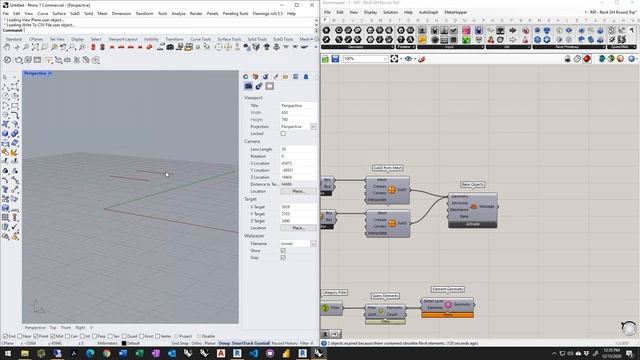Click the Lens Length value field
Viewport: 640px width, 360px height.
pos(298,149)
